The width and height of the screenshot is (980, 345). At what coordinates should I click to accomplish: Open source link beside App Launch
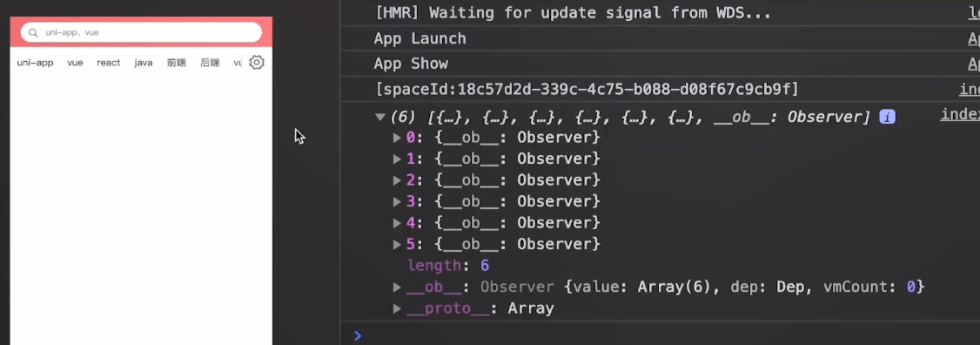[x=974, y=39]
